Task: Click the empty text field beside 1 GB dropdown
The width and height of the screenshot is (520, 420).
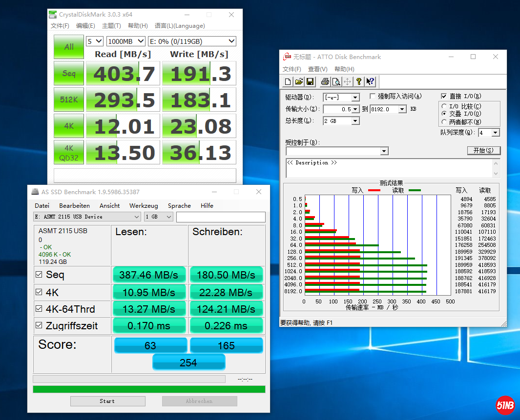Action: pos(221,217)
